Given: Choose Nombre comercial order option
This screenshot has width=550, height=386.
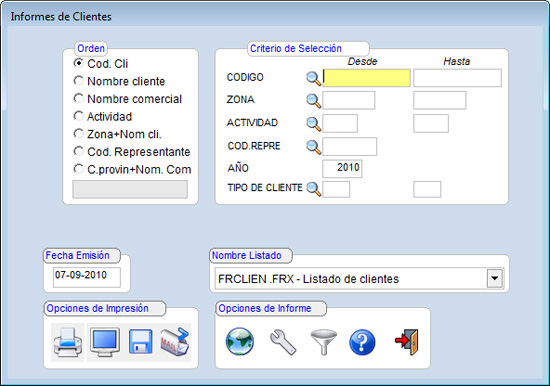Looking at the screenshot, I should [x=128, y=99].
